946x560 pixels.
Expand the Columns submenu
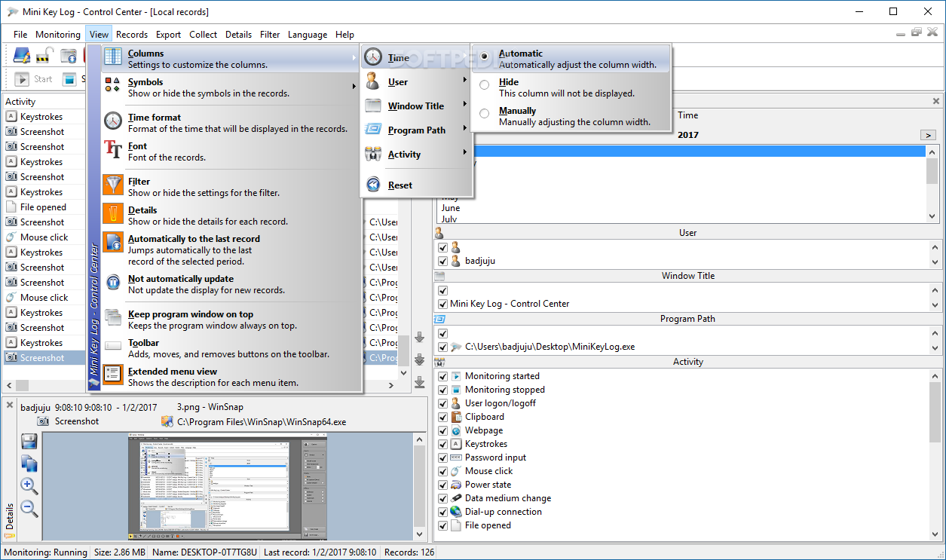(230, 59)
